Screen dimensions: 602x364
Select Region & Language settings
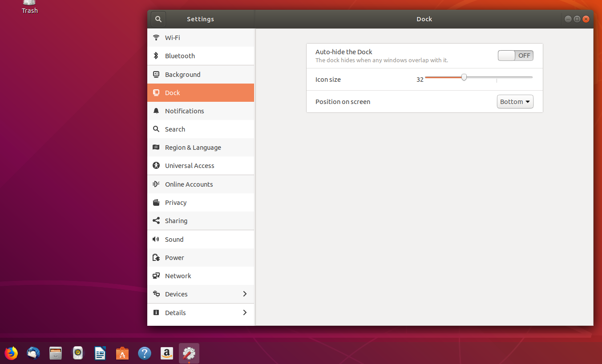pos(193,147)
